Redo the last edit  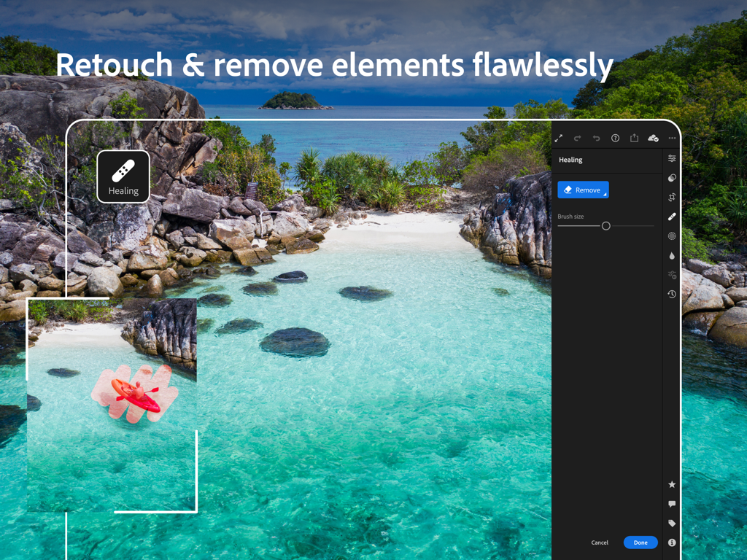577,138
